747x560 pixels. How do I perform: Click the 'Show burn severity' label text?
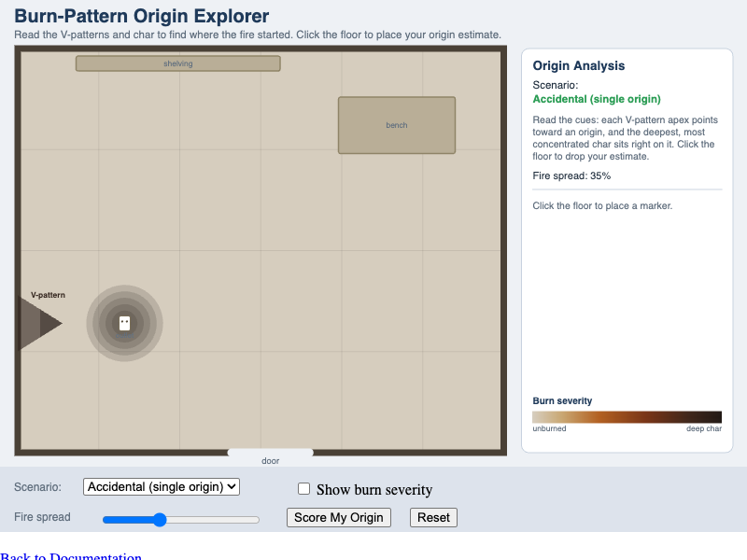click(374, 489)
